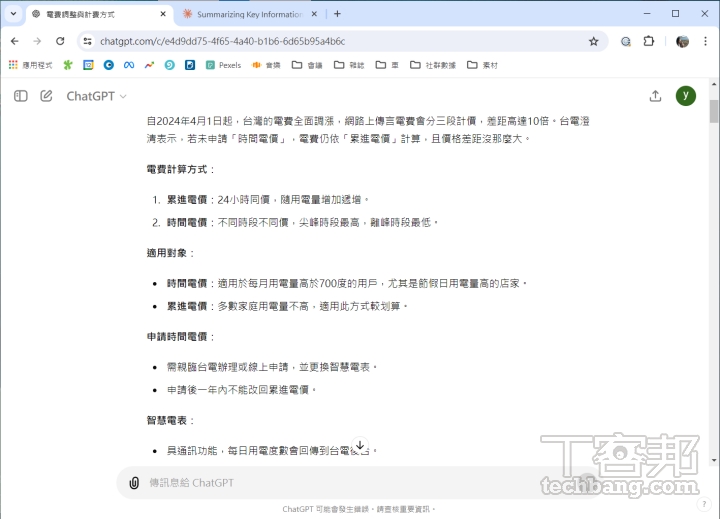720x519 pixels.
Task: Start a new chat with compose icon
Action: coord(46,96)
